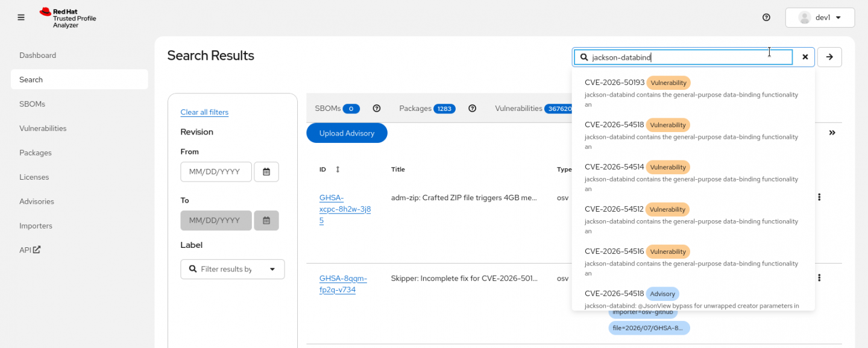Viewport: 868px width, 348px height.
Task: Open the dev1 user dropdown
Action: [820, 17]
